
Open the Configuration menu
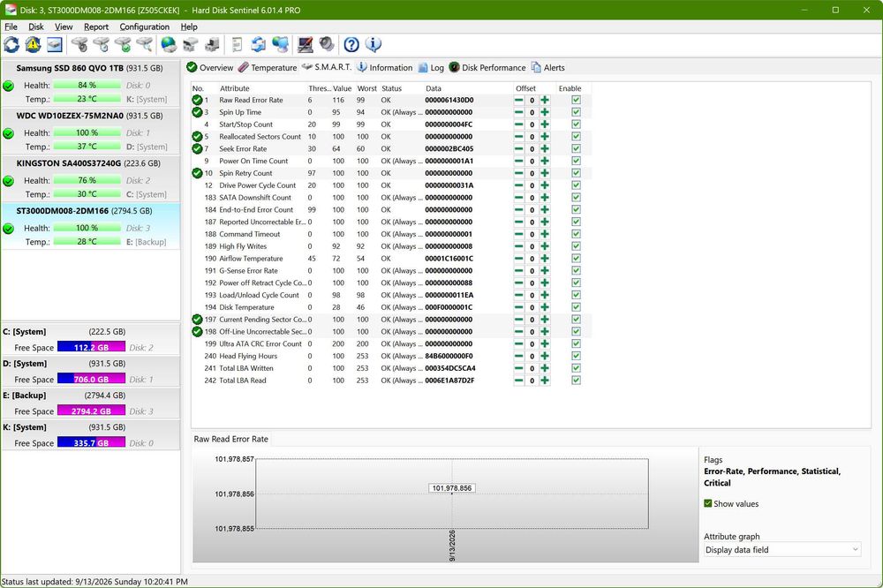pos(144,26)
